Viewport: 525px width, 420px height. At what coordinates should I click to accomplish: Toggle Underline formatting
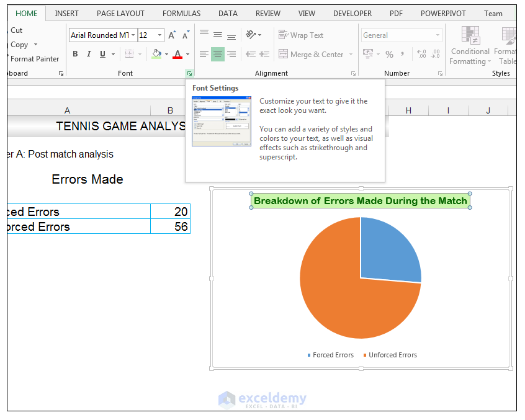point(102,54)
